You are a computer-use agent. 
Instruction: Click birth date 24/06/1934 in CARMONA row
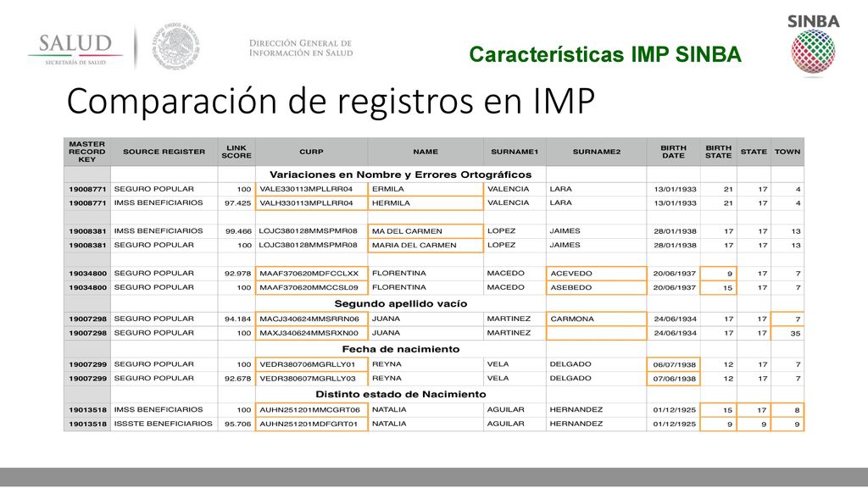[675, 319]
